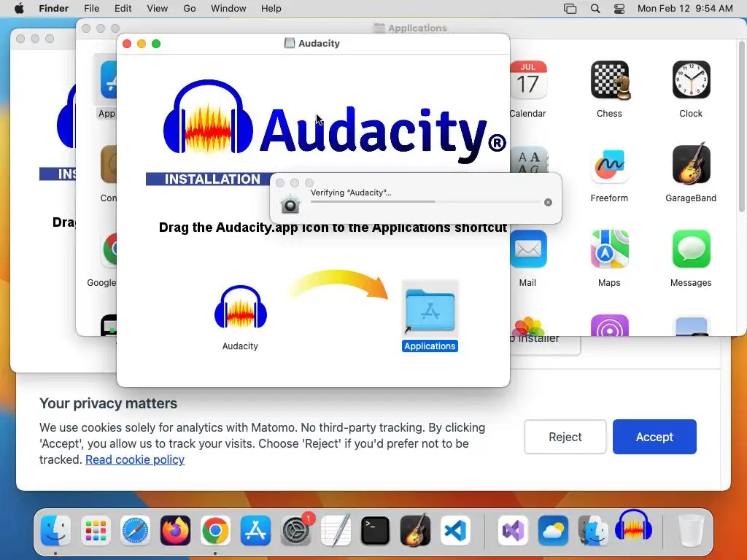The width and height of the screenshot is (747, 560).
Task: Open Clock in the Applications window
Action: tap(691, 80)
